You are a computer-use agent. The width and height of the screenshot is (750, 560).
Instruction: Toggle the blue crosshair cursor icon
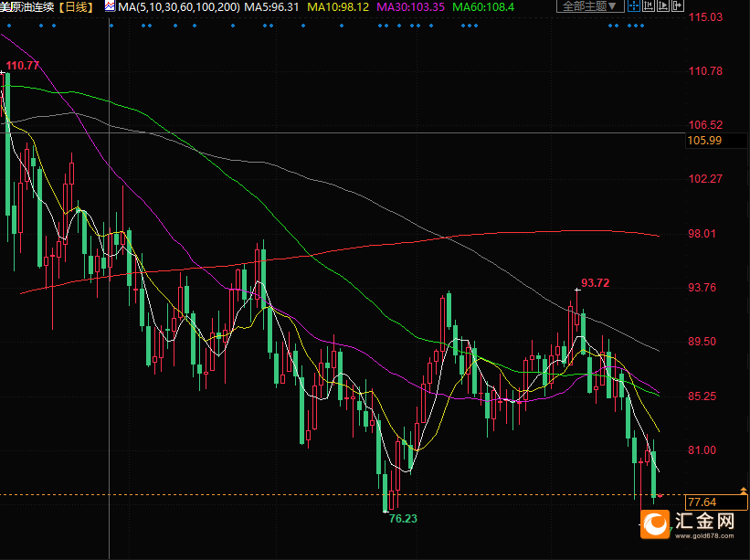pyautogui.click(x=634, y=5)
